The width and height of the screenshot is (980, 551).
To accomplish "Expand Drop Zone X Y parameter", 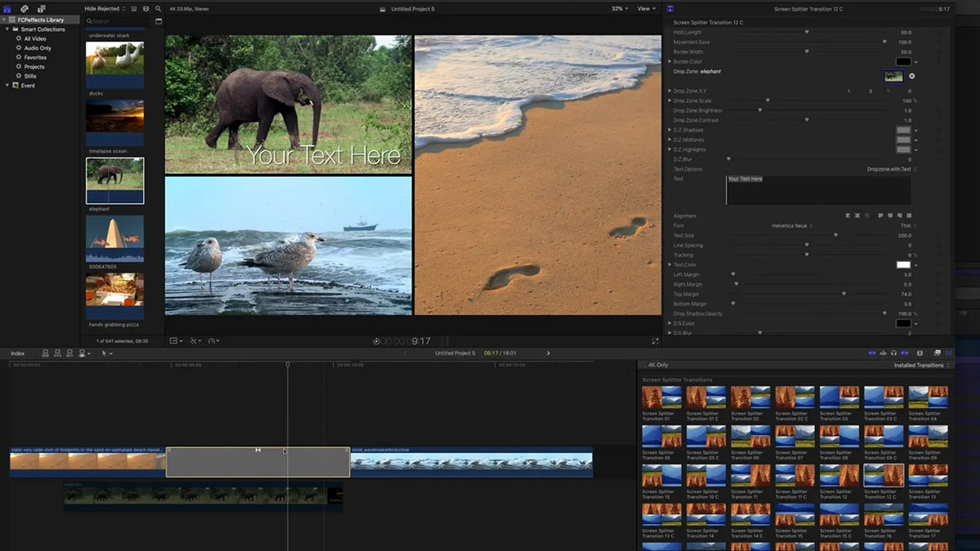I will [670, 91].
